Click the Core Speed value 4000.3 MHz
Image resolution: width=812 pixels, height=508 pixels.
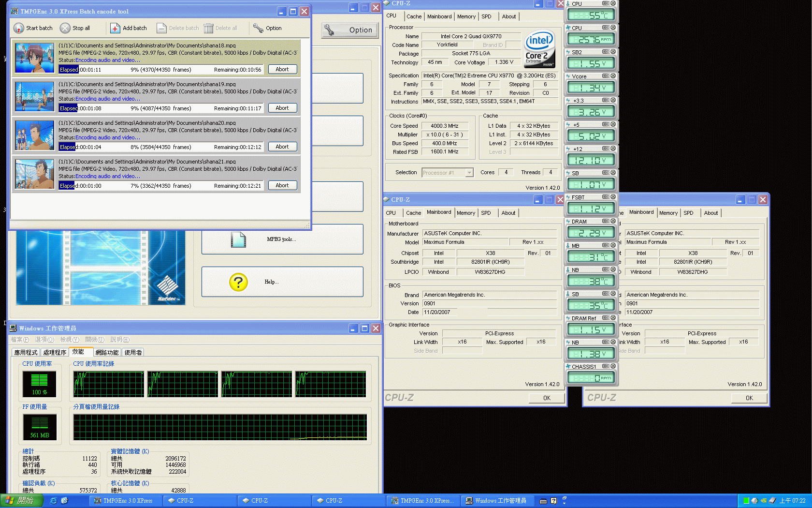[444, 126]
